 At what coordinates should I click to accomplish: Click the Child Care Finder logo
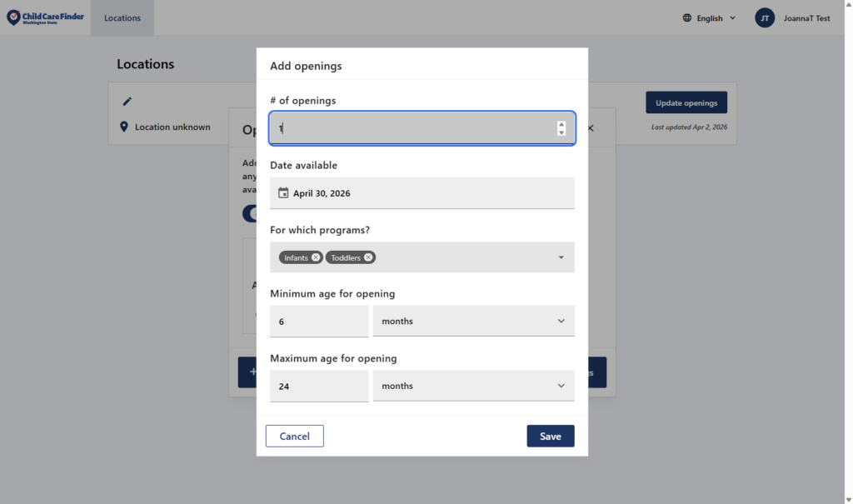45,17
